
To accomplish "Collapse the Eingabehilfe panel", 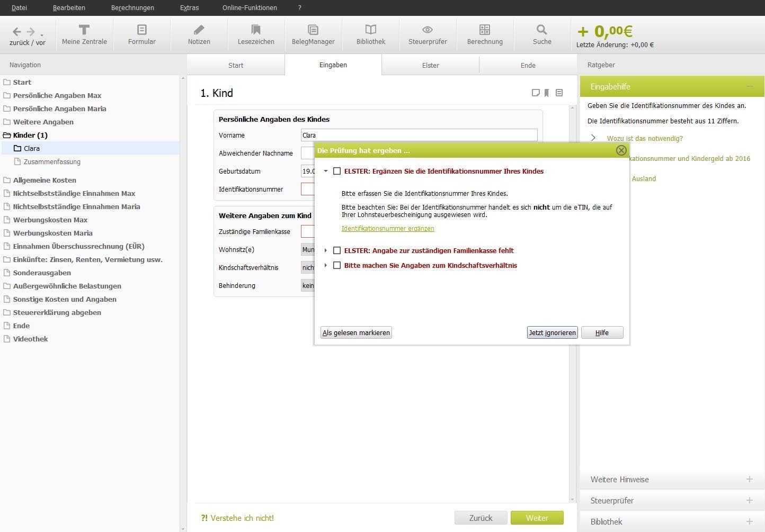I will [x=750, y=86].
